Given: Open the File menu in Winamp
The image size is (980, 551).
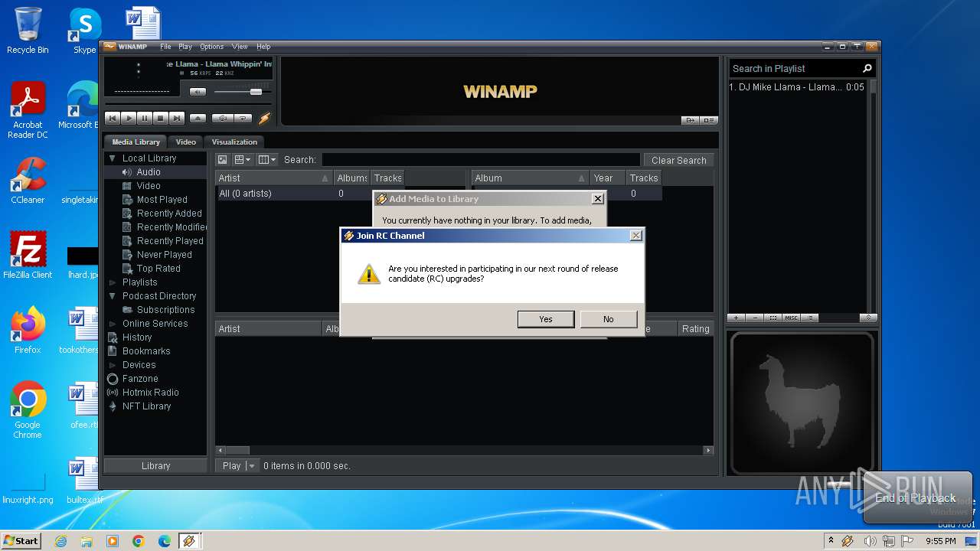Looking at the screenshot, I should pyautogui.click(x=165, y=47).
